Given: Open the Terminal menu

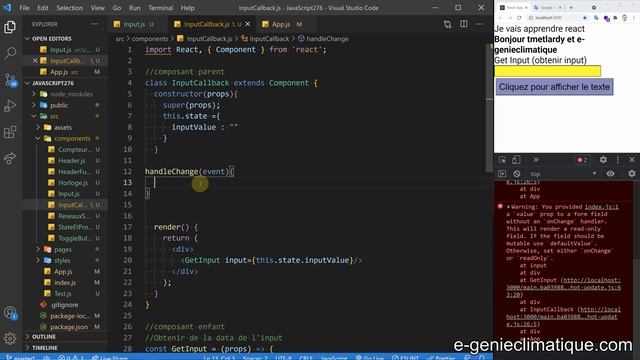Looking at the screenshot, I should pos(160,8).
